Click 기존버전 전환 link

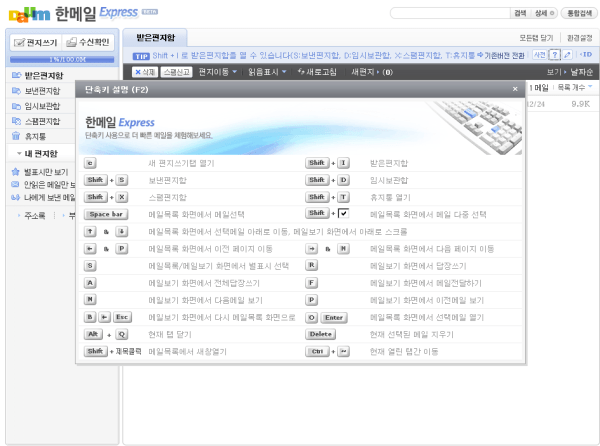tap(501, 55)
